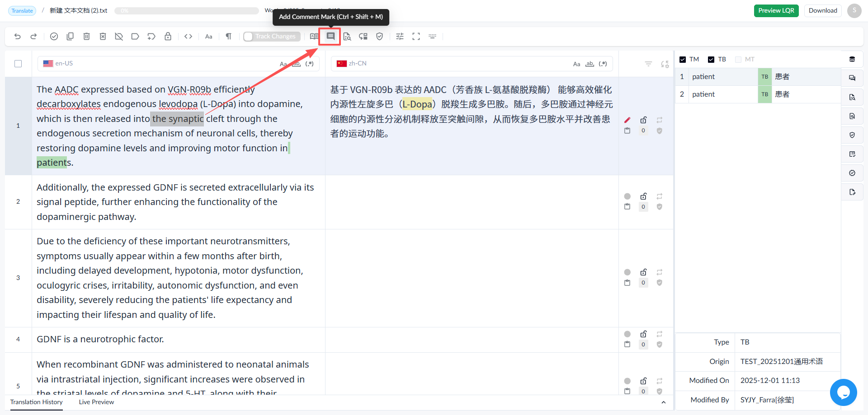The height and width of the screenshot is (415, 868).
Task: Click the clipboard icon in segment 4 row
Action: 627,344
